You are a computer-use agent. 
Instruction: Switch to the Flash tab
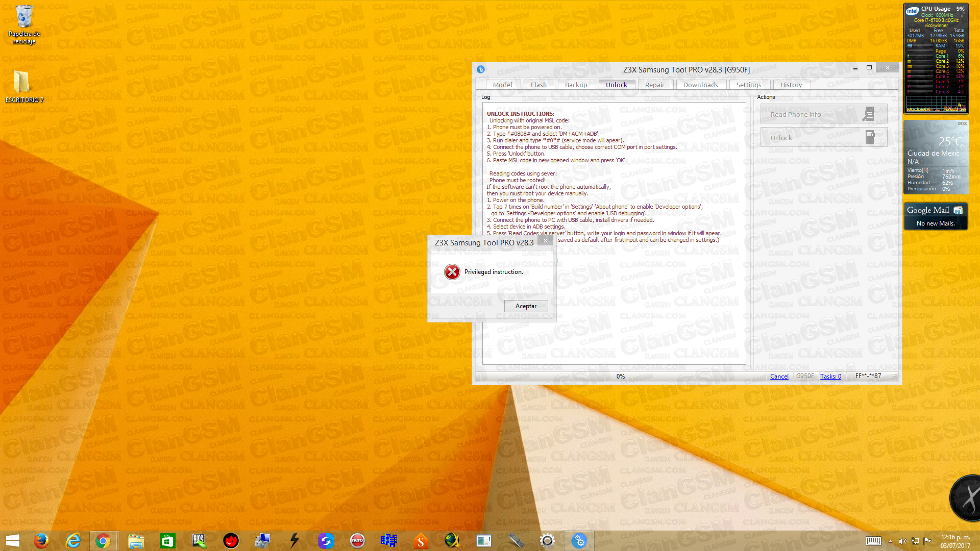[x=538, y=85]
